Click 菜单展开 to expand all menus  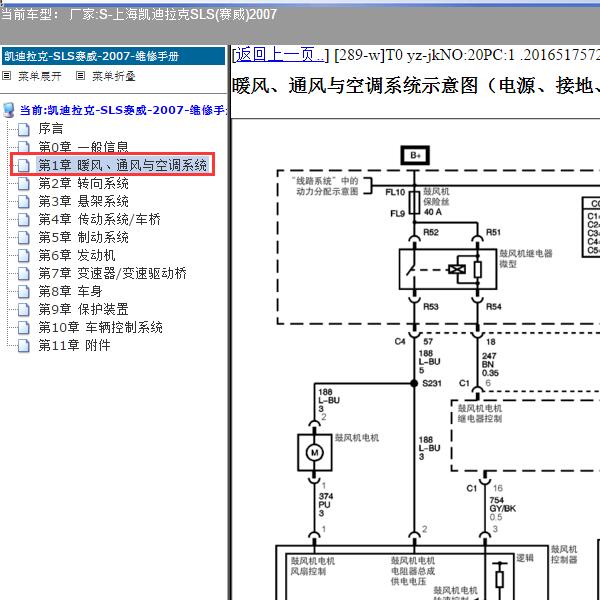40,76
